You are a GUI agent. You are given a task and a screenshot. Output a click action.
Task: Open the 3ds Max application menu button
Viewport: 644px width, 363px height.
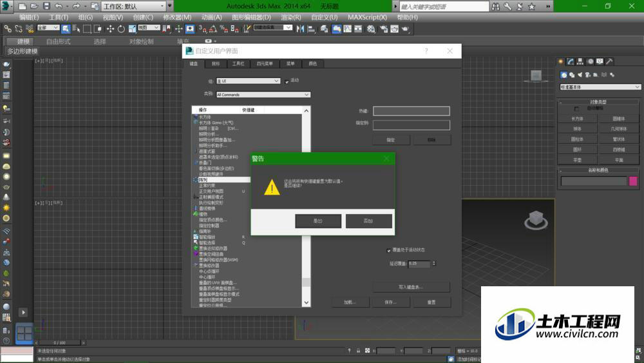coord(7,6)
